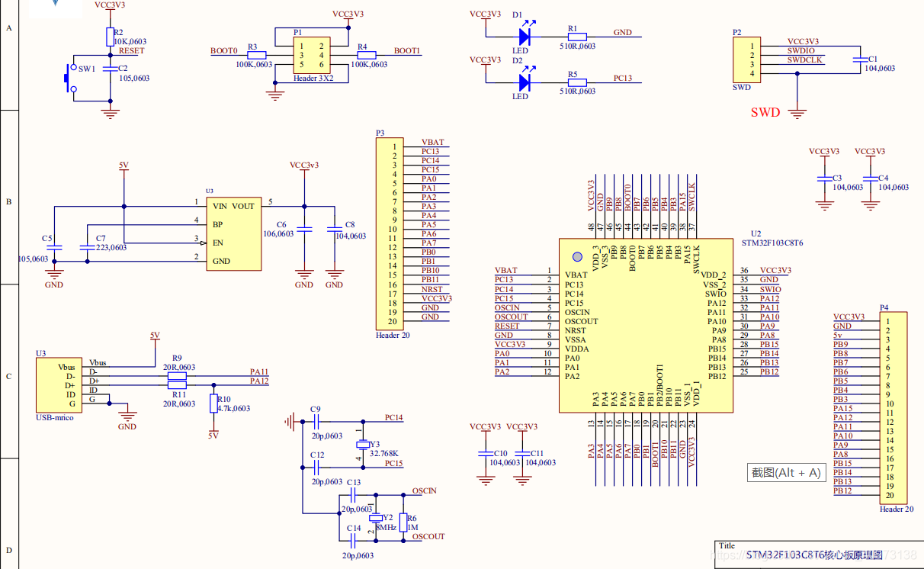This screenshot has width=924, height=569.
Task: Select capacitor C9 near PC14
Action: coord(316,420)
